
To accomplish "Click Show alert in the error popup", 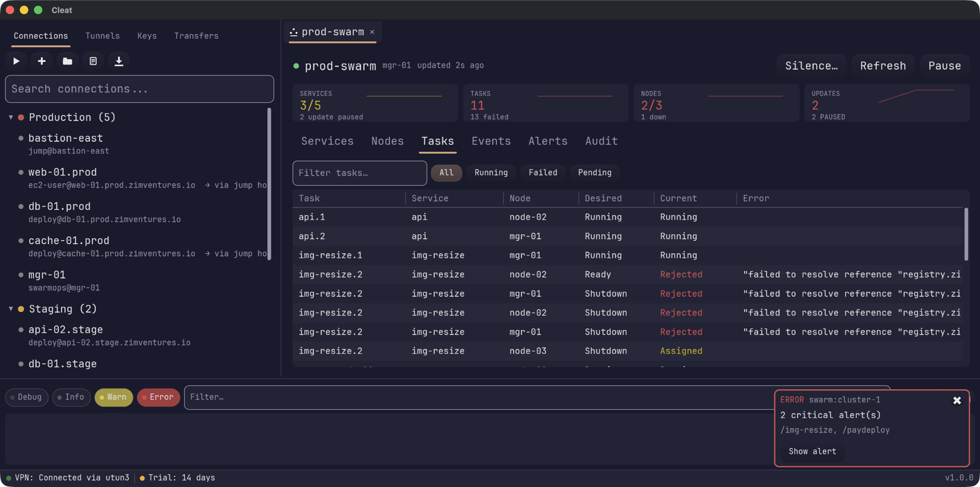I will pyautogui.click(x=812, y=451).
